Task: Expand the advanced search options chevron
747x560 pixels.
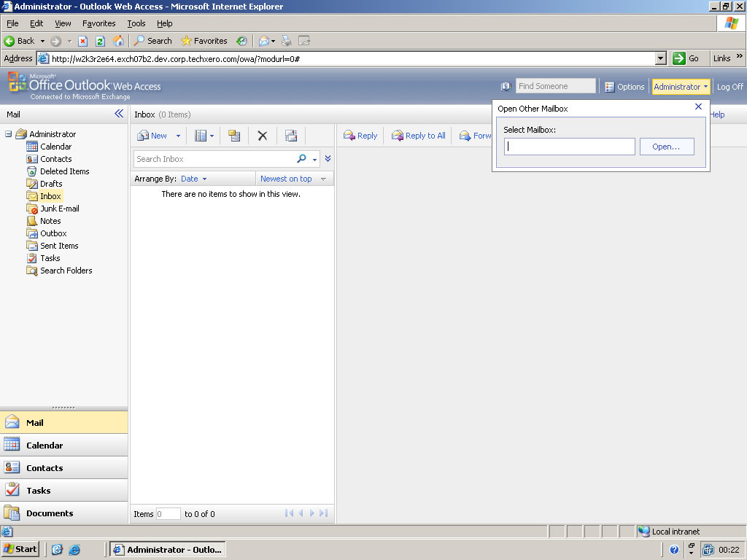Action: click(x=328, y=159)
